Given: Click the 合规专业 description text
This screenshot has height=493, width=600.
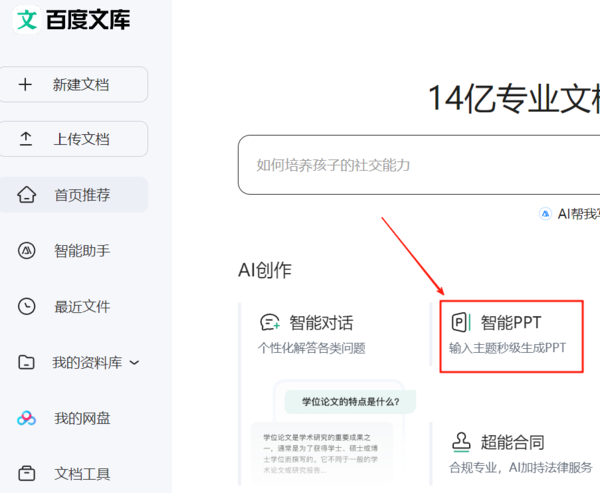Looking at the screenshot, I should (521, 467).
